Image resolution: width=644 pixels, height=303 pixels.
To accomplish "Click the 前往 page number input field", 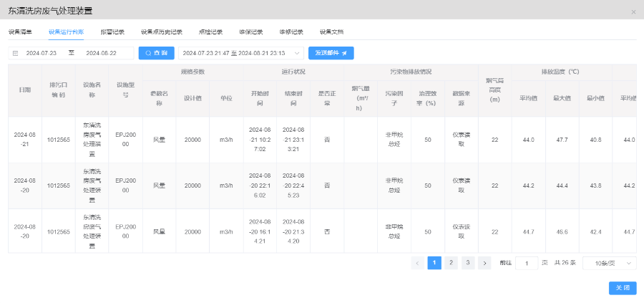I will click(x=527, y=263).
